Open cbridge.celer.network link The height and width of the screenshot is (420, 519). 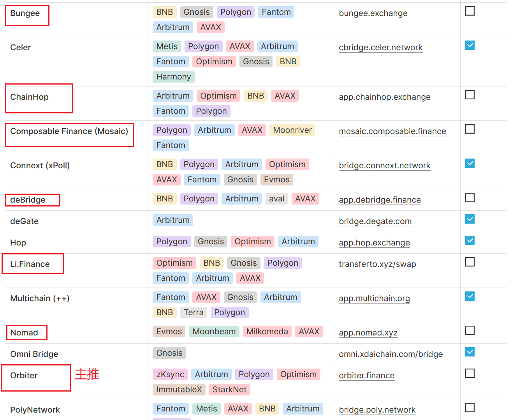coord(380,48)
